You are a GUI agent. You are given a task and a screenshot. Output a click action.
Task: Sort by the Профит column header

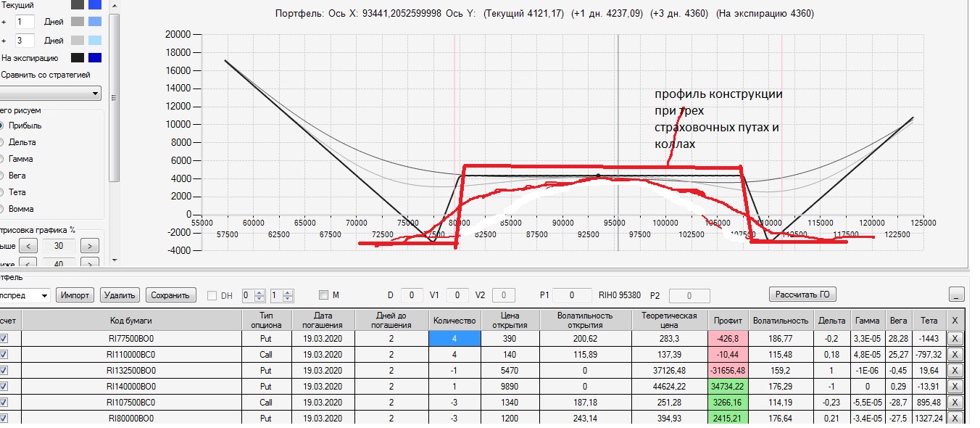coord(727,320)
